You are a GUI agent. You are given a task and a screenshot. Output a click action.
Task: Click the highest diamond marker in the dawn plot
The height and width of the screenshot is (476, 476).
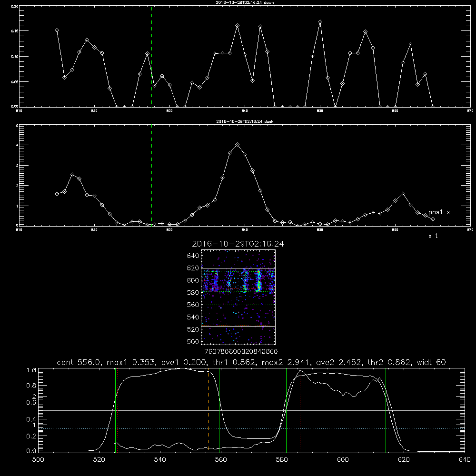(x=320, y=22)
